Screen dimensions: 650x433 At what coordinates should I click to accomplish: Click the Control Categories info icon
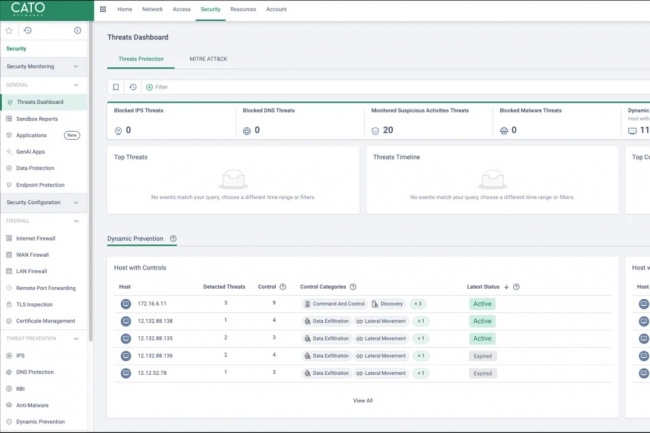pyautogui.click(x=353, y=287)
